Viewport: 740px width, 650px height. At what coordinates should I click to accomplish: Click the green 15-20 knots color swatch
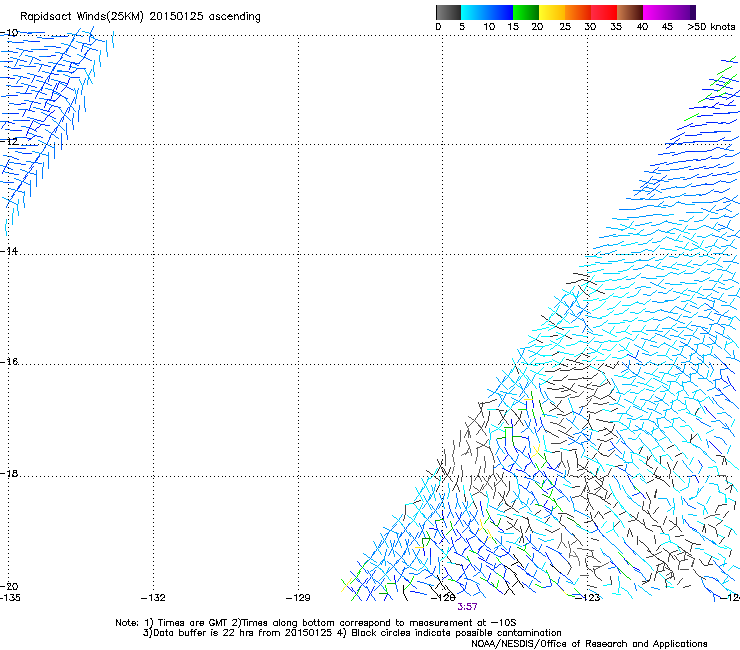(526, 12)
